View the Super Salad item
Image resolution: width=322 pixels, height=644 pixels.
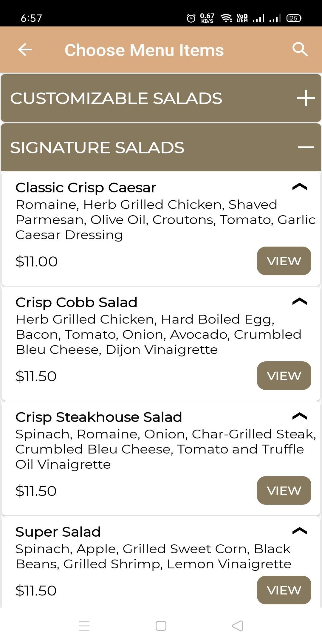tap(284, 590)
